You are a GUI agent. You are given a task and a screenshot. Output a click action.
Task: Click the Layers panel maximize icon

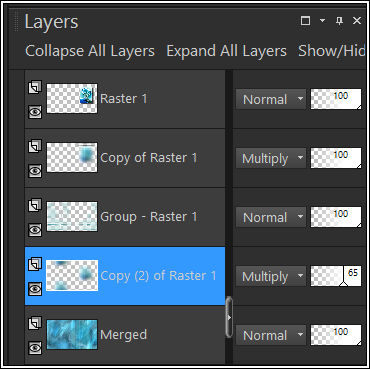click(x=305, y=21)
